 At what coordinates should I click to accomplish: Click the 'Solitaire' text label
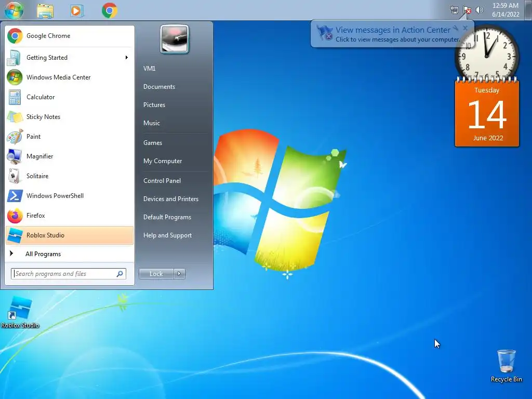tap(37, 176)
